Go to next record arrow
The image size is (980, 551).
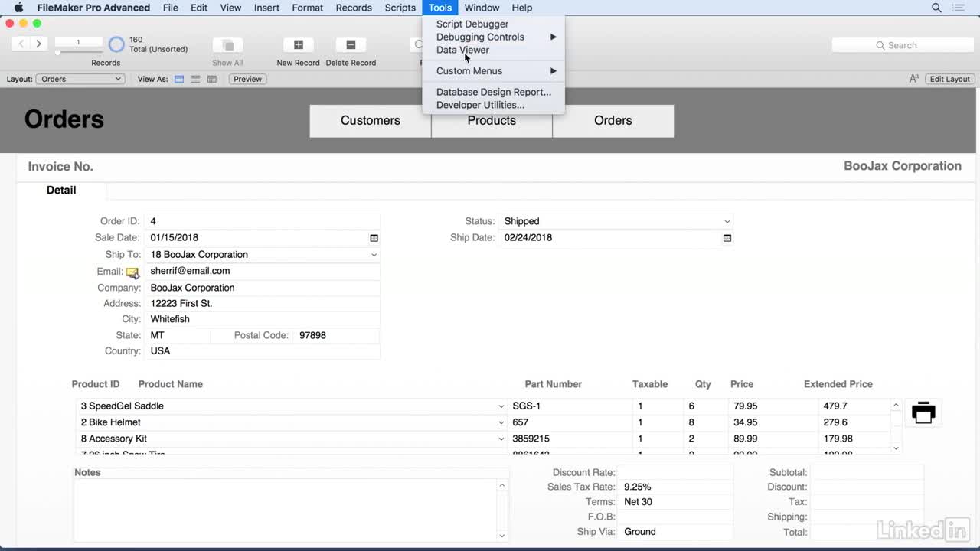[38, 44]
